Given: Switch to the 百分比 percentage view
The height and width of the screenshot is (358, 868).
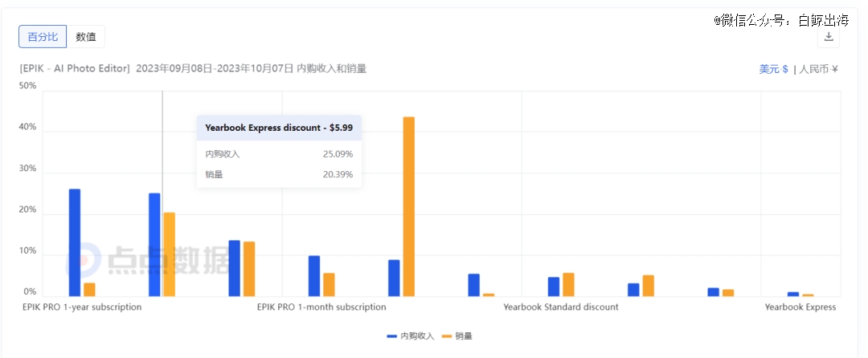Looking at the screenshot, I should [43, 37].
